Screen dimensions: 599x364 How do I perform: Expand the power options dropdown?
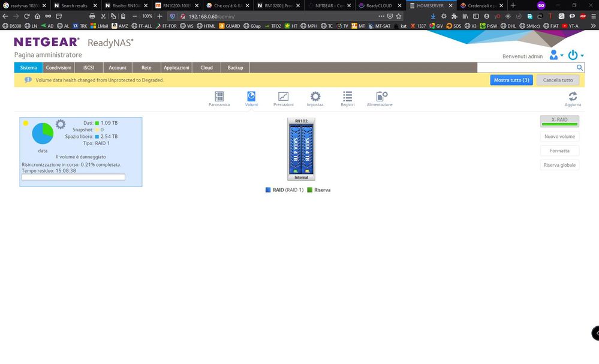point(575,55)
